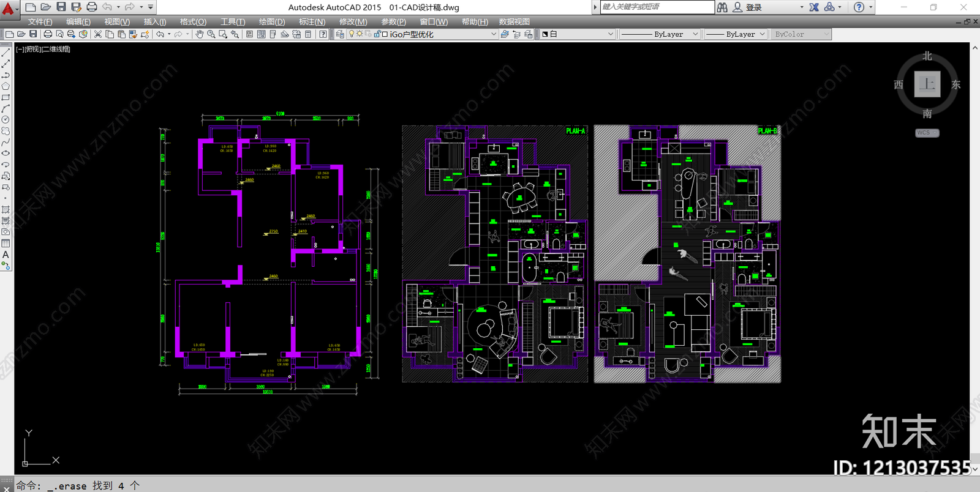Click the Cut scissors icon
Image resolution: width=980 pixels, height=492 pixels.
tap(97, 34)
